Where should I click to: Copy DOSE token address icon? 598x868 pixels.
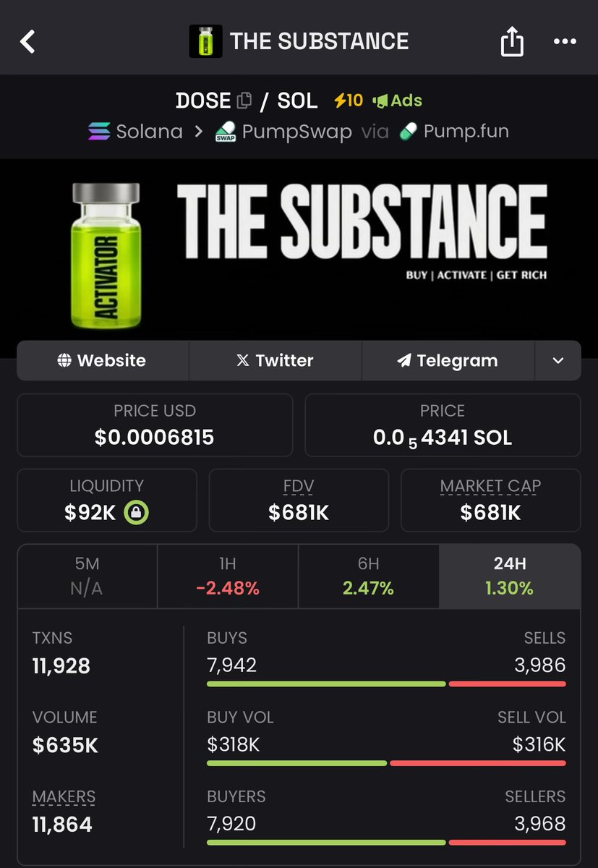point(244,101)
